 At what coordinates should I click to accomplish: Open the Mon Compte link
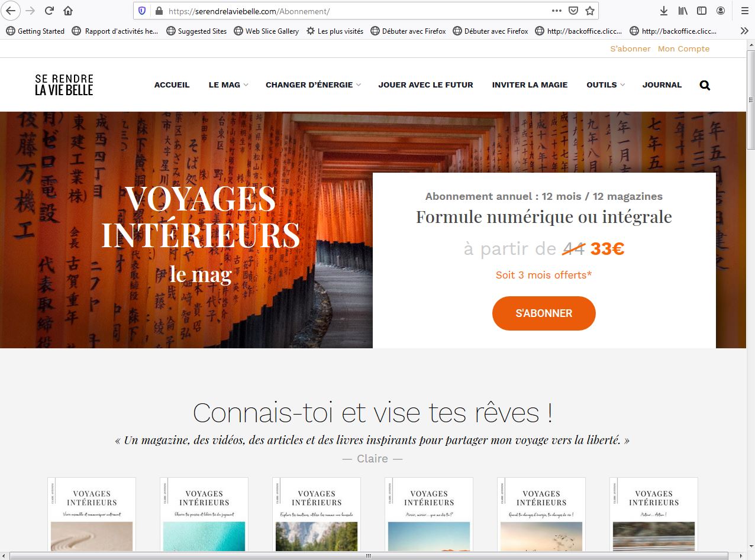point(683,48)
